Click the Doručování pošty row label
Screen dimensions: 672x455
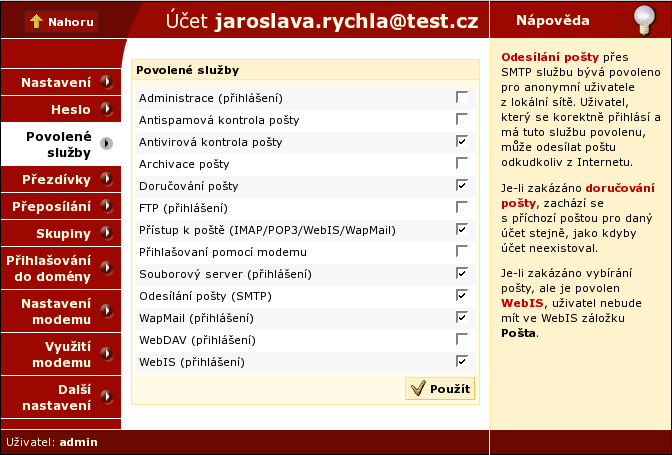pyautogui.click(x=189, y=186)
